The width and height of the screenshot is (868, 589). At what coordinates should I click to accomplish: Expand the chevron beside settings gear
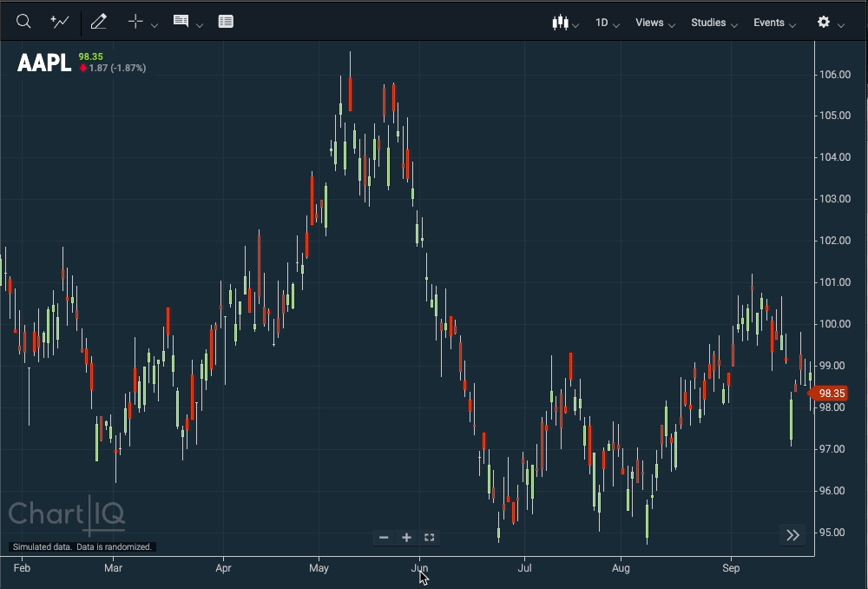coord(841,25)
